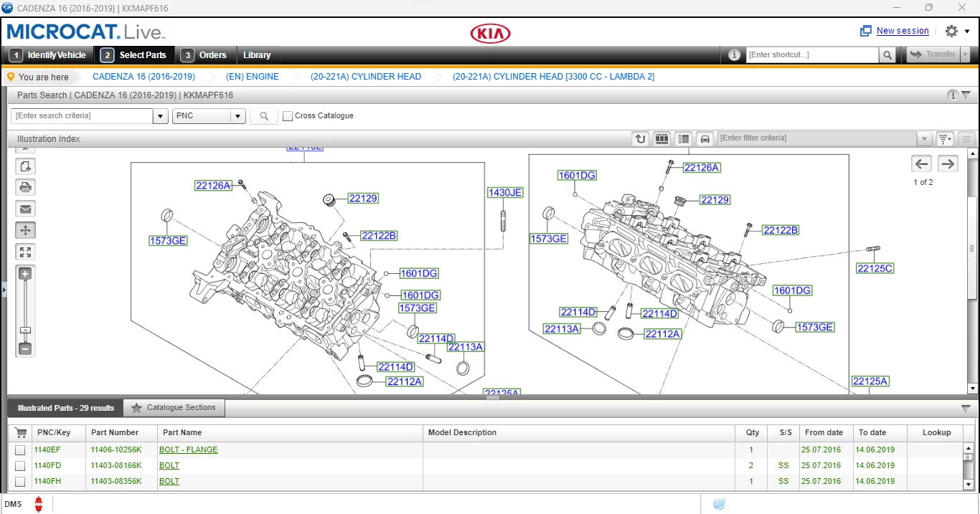Select the checkbox next to BOLT 11403-08166K

pyautogui.click(x=20, y=465)
